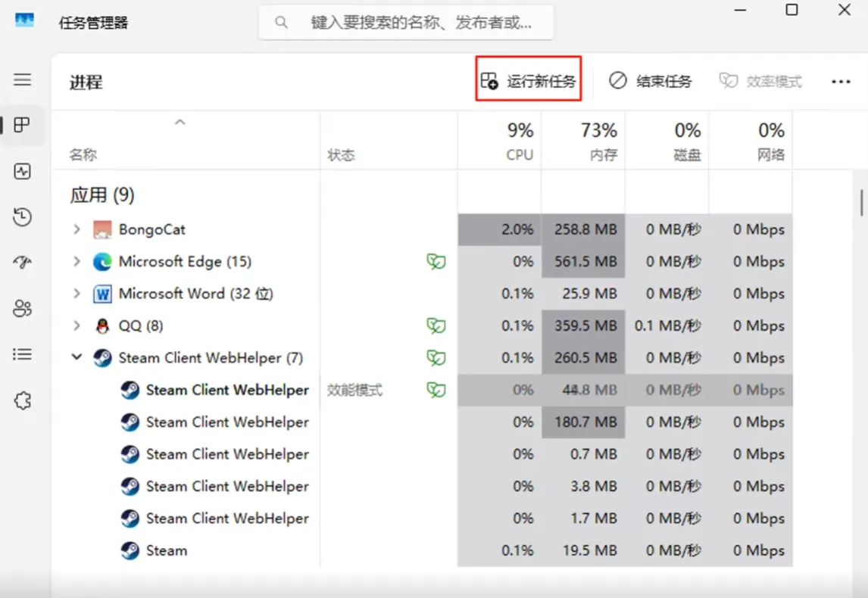Viewport: 868px width, 598px height.
Task: Click the Steam Client WebHelper (7) group icon
Action: point(102,358)
